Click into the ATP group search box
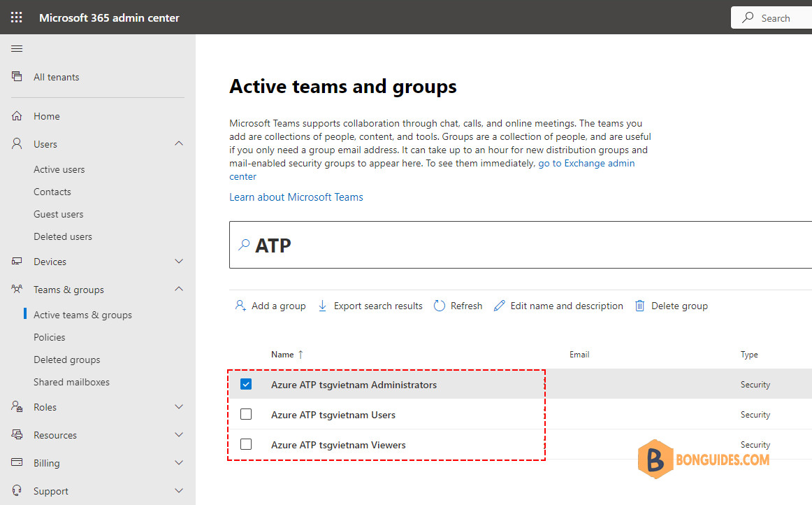The width and height of the screenshot is (812, 505). pyautogui.click(x=521, y=245)
